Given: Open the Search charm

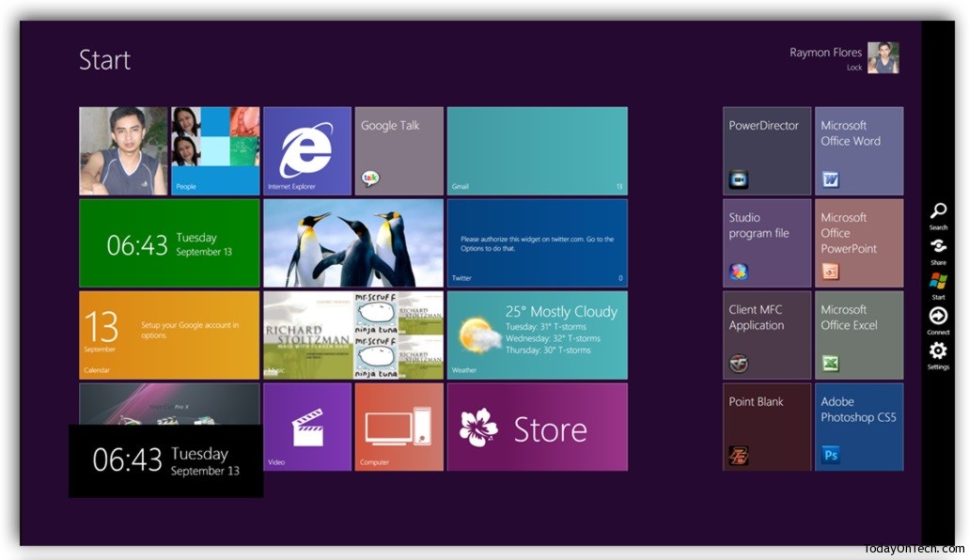Looking at the screenshot, I should tap(938, 216).
